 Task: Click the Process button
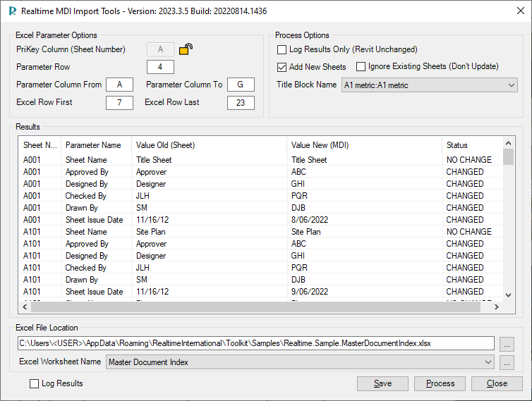(440, 383)
